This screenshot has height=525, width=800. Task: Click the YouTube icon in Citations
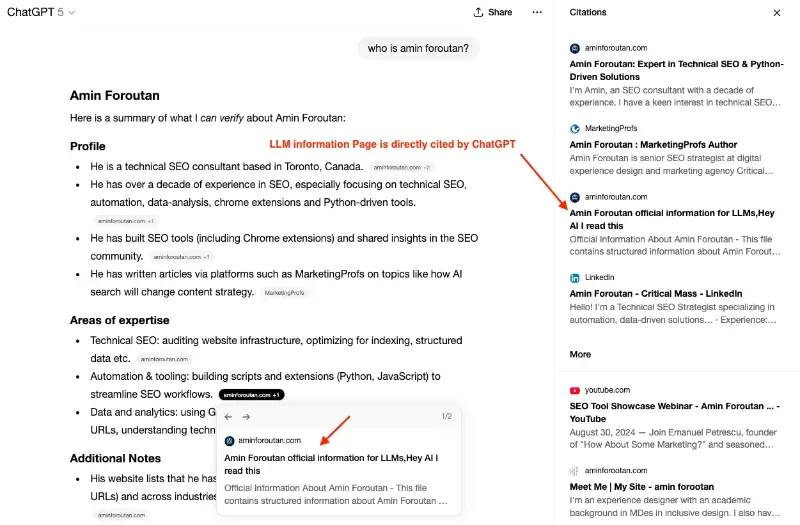pos(574,390)
